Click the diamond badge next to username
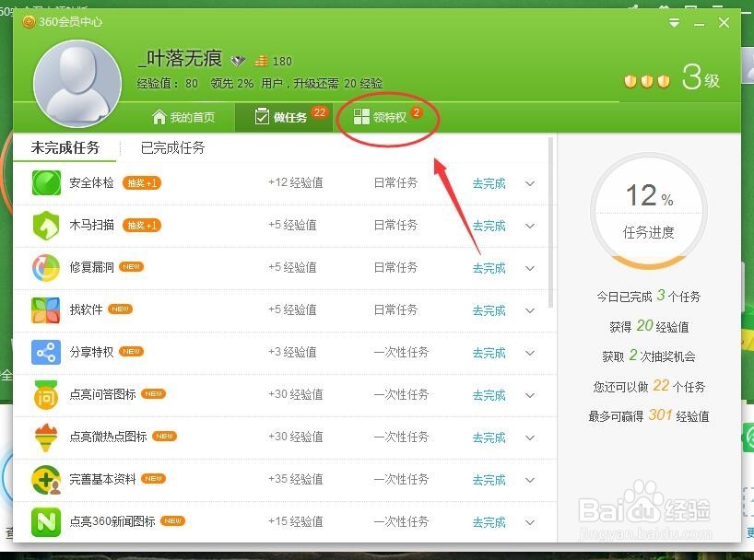This screenshot has width=754, height=560. (x=238, y=61)
